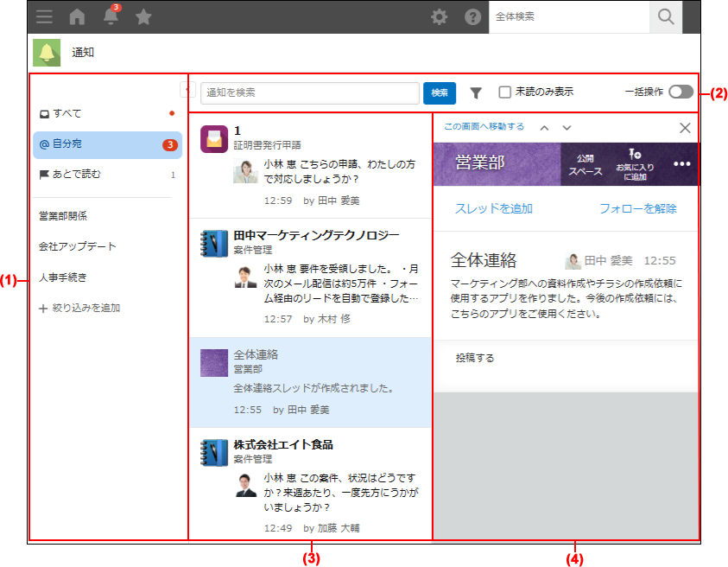Viewport: 728px width, 567px height.
Task: Collapse the left filter sidebar
Action: click(x=187, y=89)
